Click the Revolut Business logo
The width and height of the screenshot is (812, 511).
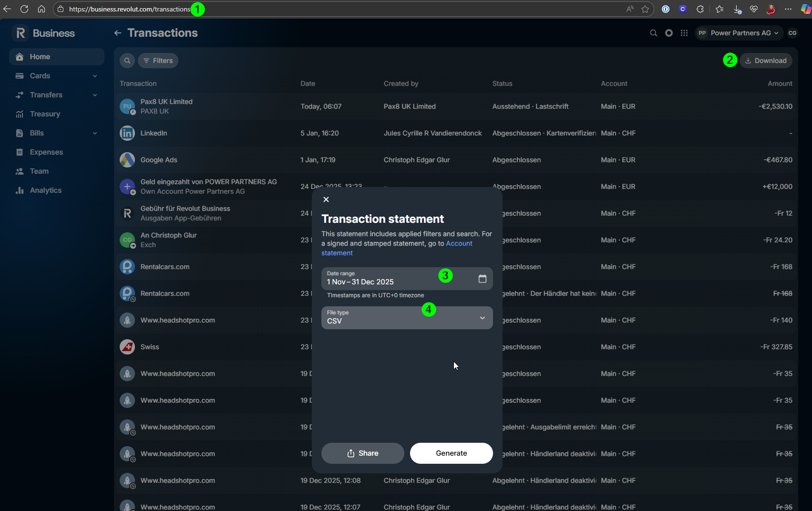44,33
